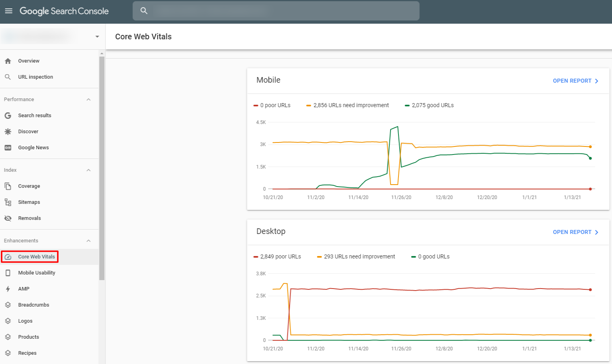Click the Logos layers icon
612x364 pixels.
pyautogui.click(x=8, y=321)
